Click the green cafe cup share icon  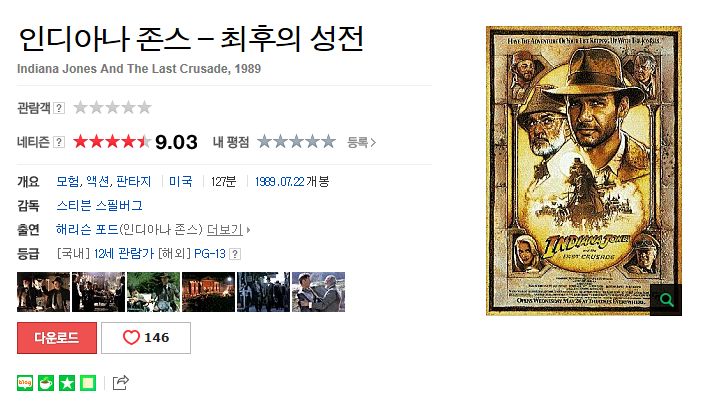46,383
